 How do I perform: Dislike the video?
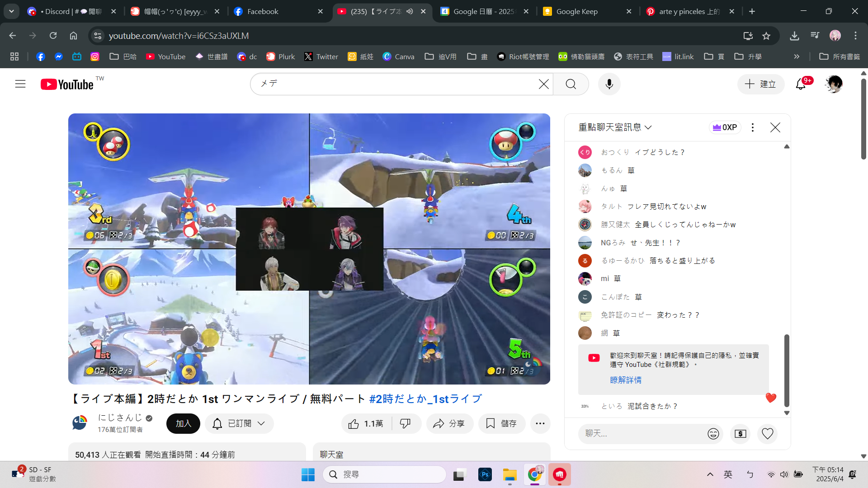point(406,423)
